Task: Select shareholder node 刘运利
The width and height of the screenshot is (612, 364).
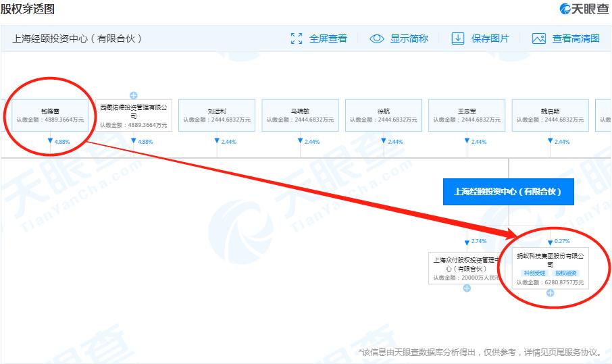Action: [217, 115]
